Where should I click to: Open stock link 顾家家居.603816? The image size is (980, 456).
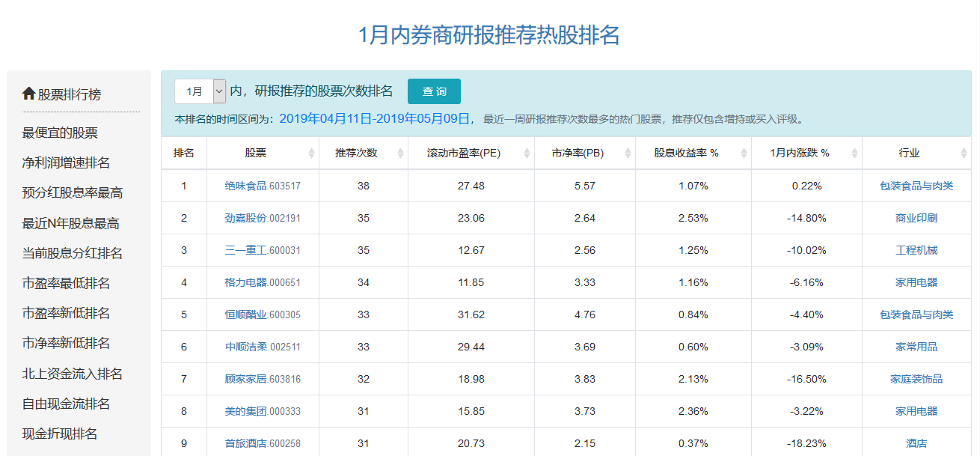(263, 379)
